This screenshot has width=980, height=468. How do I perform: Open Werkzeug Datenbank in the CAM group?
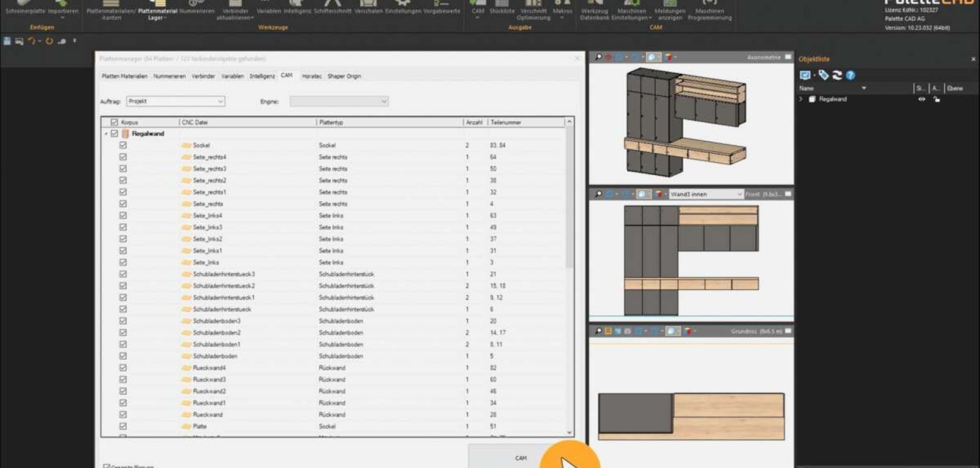[594, 10]
